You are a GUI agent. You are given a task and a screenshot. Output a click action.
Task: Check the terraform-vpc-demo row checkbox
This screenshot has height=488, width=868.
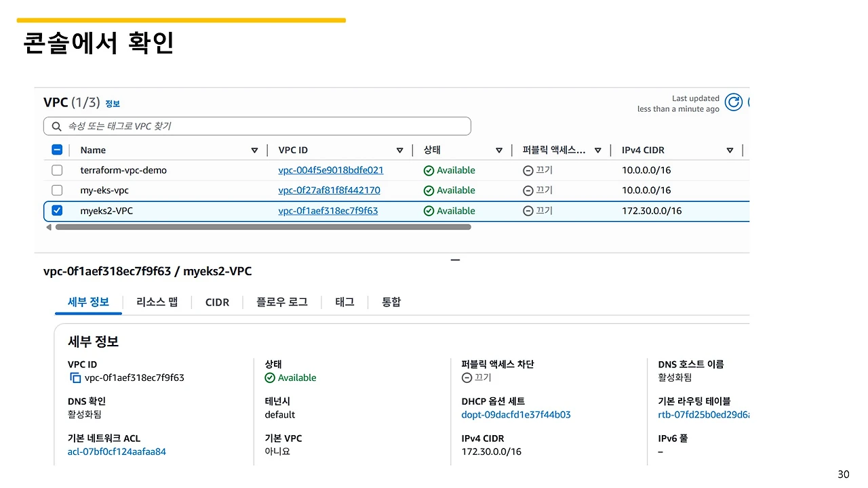pos(57,170)
